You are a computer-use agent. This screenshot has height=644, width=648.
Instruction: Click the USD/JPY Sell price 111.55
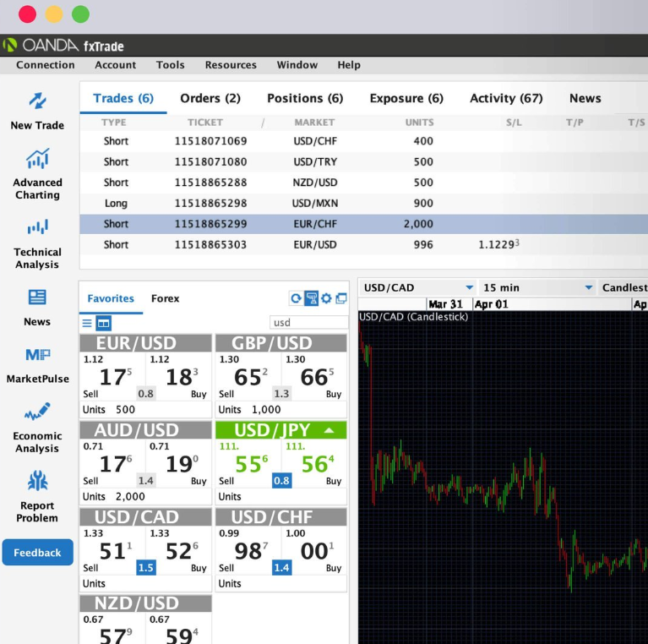248,463
